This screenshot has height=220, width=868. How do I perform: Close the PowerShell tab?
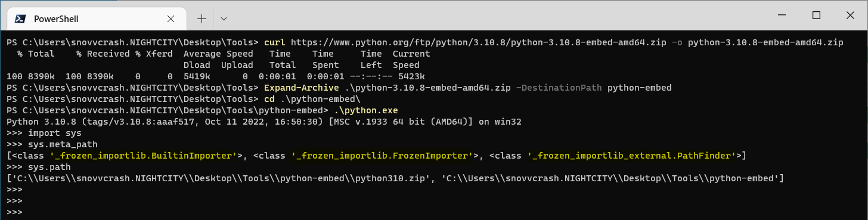[172, 18]
